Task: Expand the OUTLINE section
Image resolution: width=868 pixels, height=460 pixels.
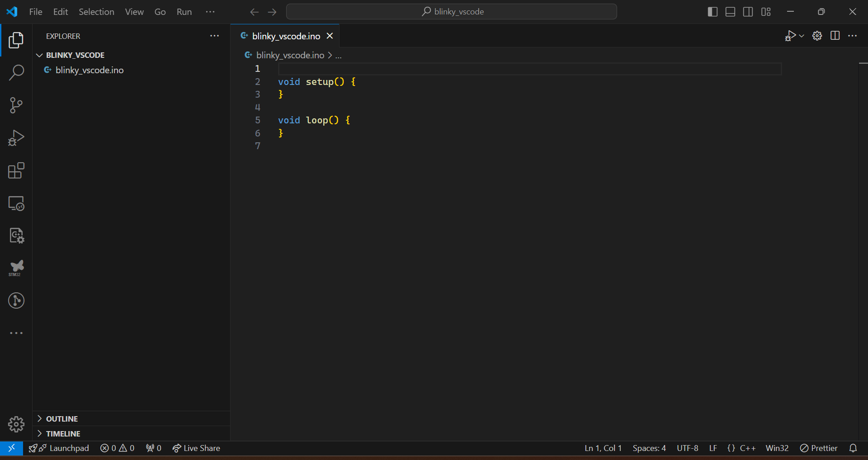Action: tap(131, 419)
